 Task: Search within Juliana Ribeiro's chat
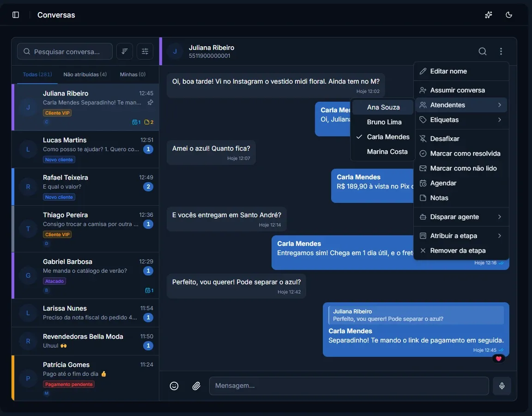(x=483, y=51)
